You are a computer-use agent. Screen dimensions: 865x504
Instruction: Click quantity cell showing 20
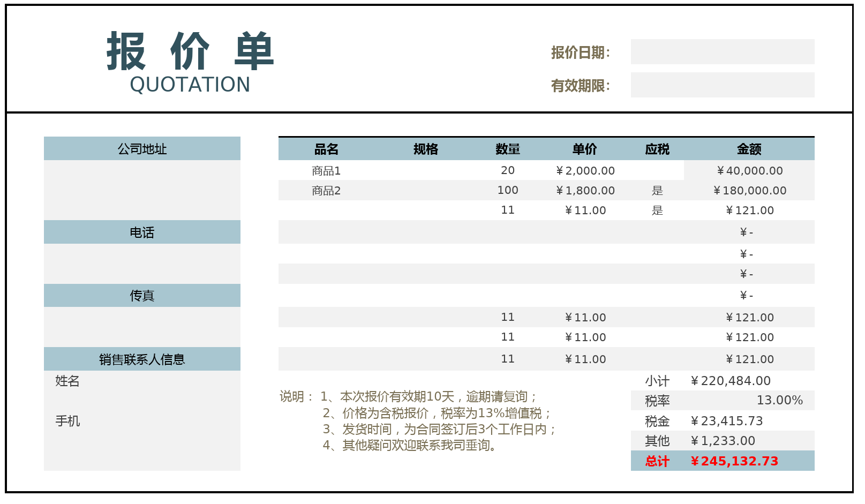pos(508,170)
